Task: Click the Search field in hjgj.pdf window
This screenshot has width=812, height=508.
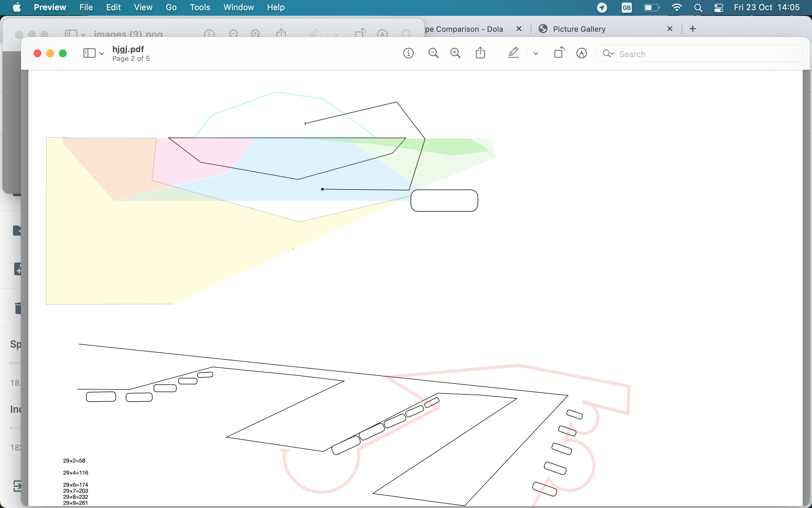Action: click(699, 54)
